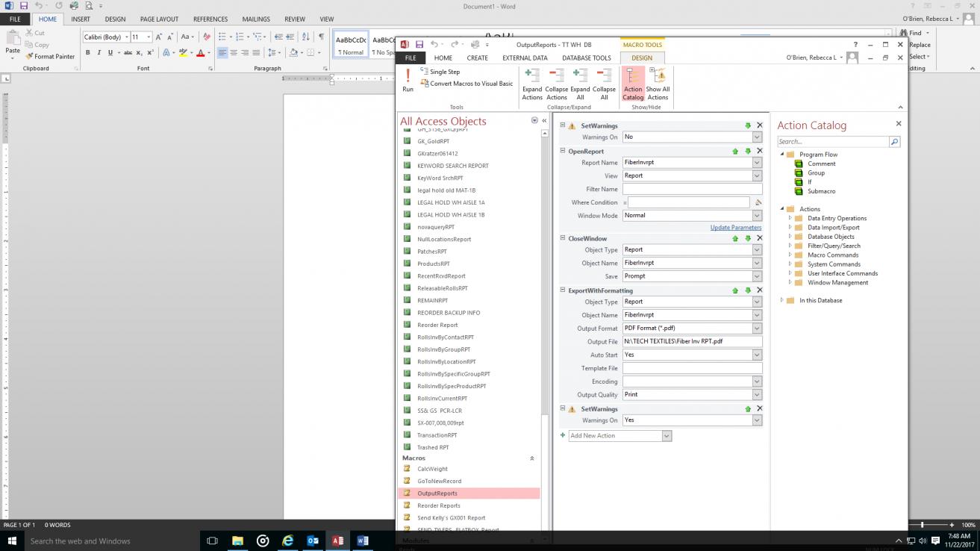The height and width of the screenshot is (551, 980).
Task: Select the Reorder Reports macro
Action: tap(439, 505)
